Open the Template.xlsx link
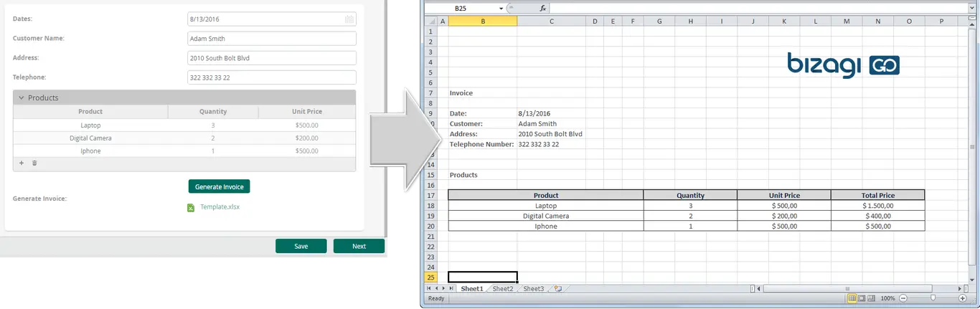This screenshot has height=309, width=980. 220,206
